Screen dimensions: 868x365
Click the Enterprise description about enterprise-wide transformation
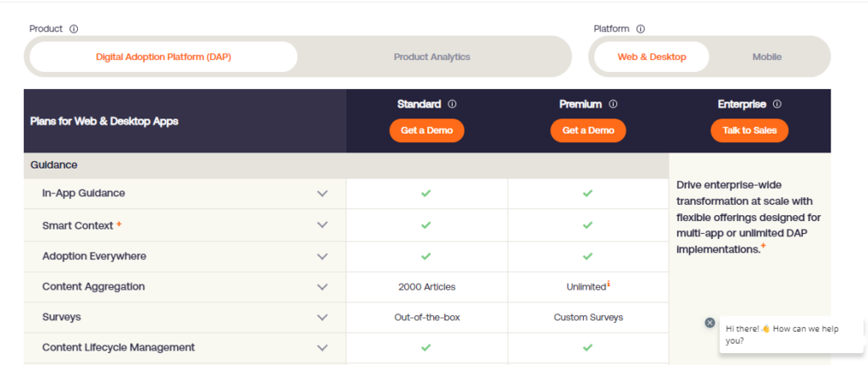(x=748, y=217)
